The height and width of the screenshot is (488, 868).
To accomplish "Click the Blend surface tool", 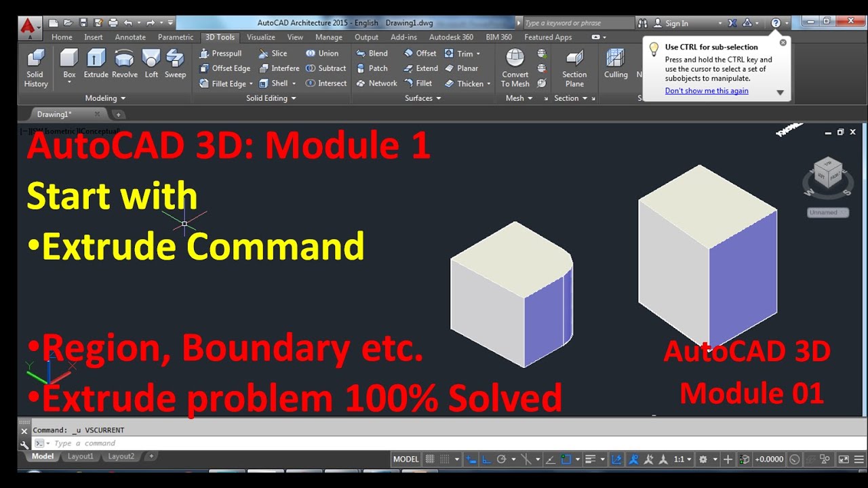I will point(372,53).
